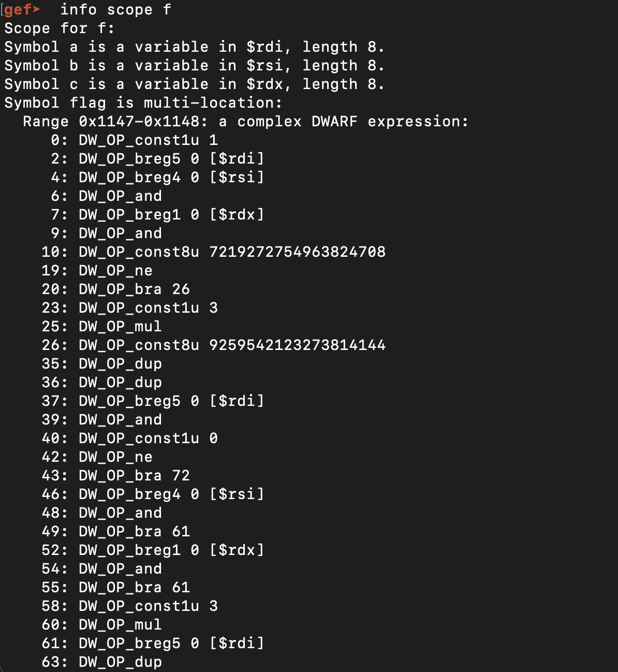Click DW_OP_and at offset 6
The image size is (618, 672).
tap(120, 196)
